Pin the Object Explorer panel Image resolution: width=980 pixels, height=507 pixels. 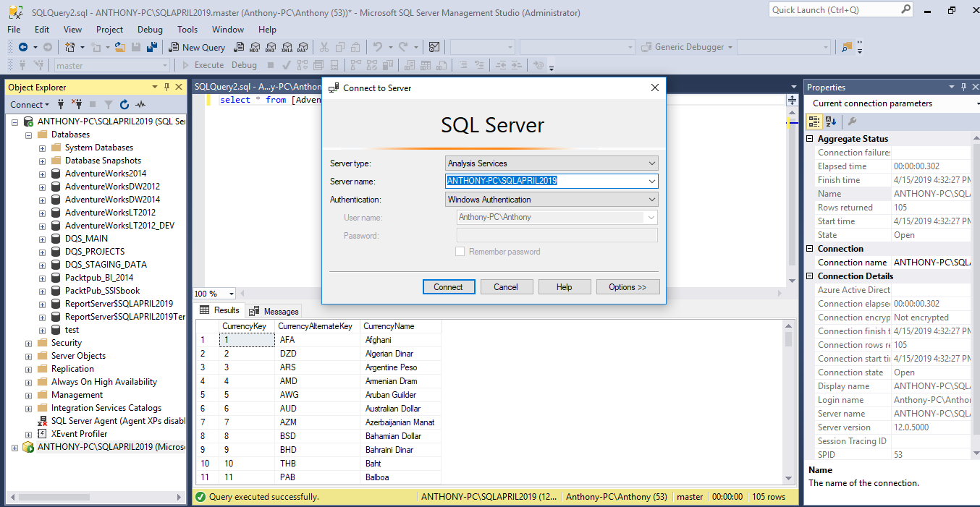click(x=166, y=88)
